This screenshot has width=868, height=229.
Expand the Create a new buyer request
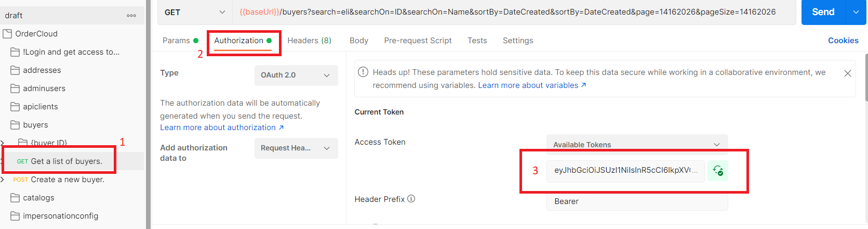pyautogui.click(x=3, y=180)
